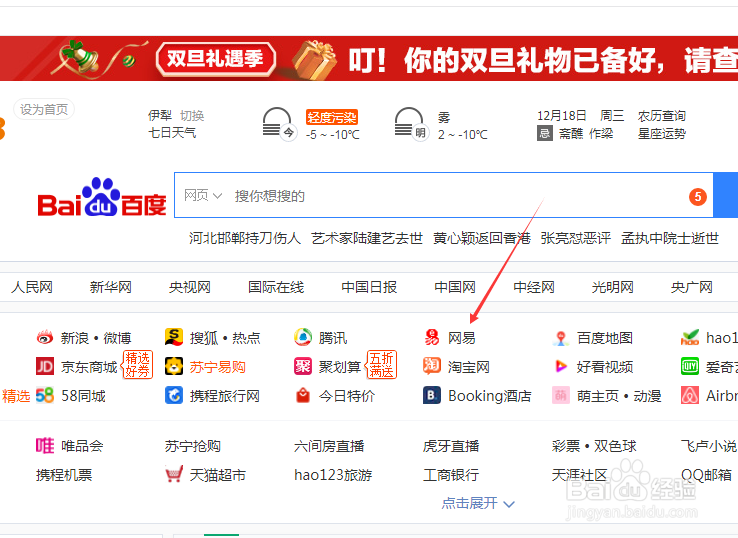The width and height of the screenshot is (738, 538).
Task: Open the 携程机票 link
Action: point(64,474)
